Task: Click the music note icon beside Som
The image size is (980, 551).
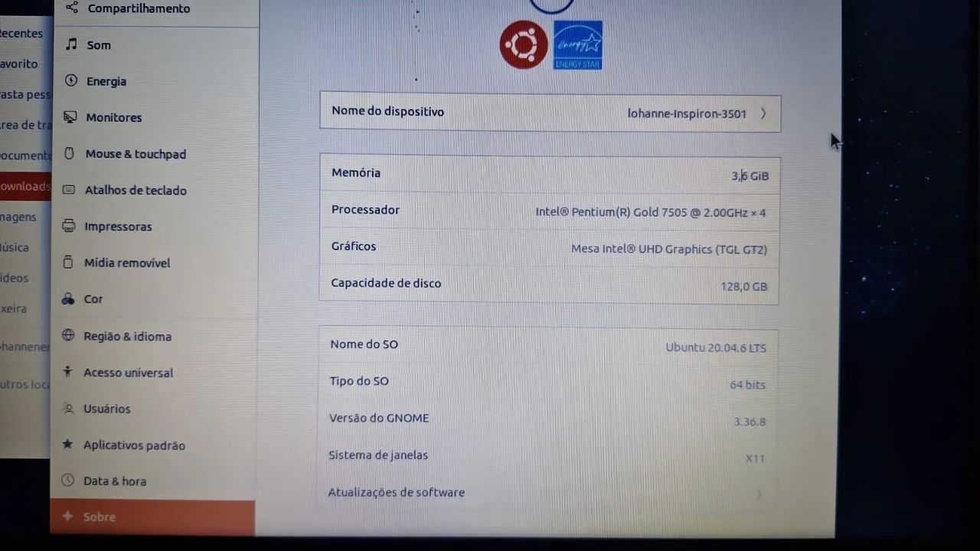Action: [x=71, y=44]
